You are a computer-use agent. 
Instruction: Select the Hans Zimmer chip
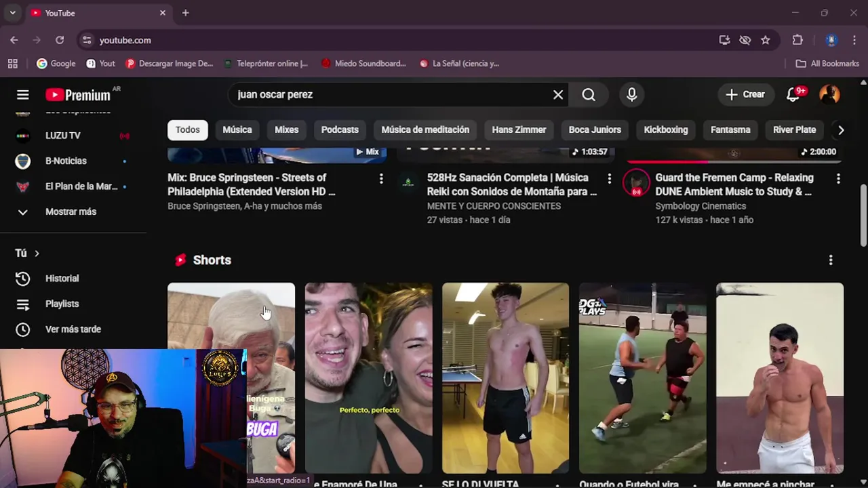pyautogui.click(x=519, y=129)
